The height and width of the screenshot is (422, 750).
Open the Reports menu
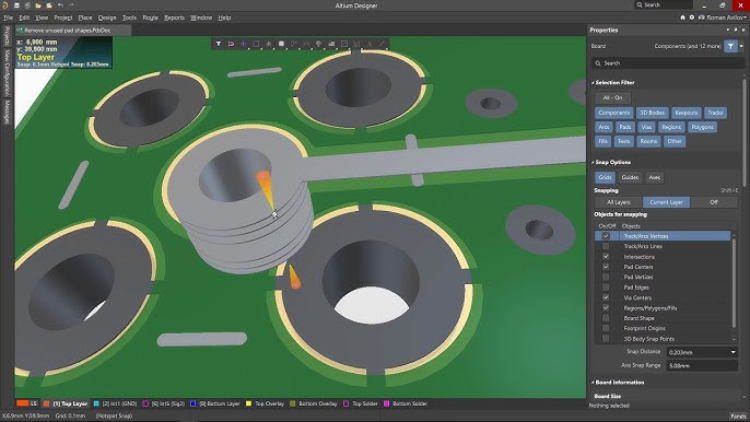tap(174, 17)
